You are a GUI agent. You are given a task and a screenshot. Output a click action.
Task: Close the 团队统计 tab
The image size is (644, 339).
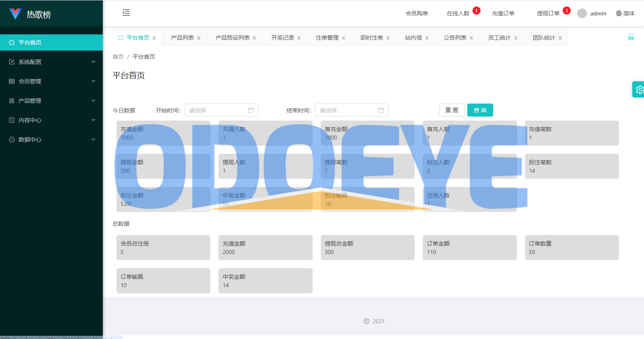560,38
